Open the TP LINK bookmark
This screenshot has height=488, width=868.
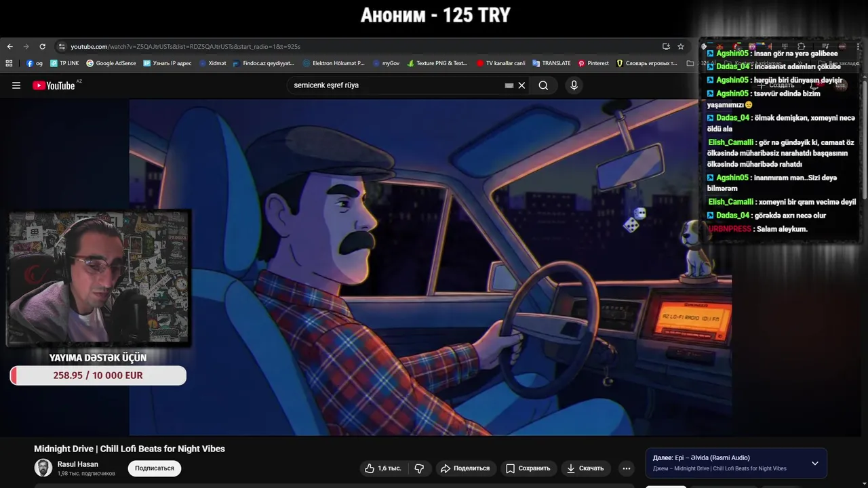click(x=64, y=63)
